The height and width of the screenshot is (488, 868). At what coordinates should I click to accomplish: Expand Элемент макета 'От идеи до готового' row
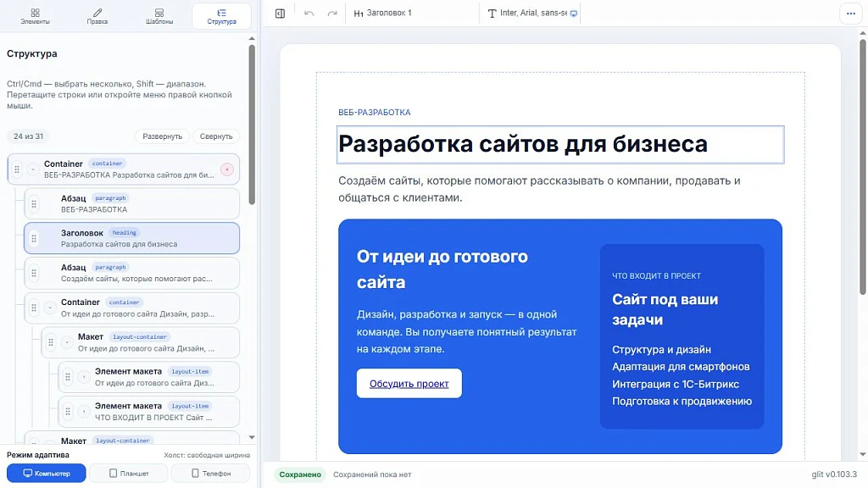84,377
